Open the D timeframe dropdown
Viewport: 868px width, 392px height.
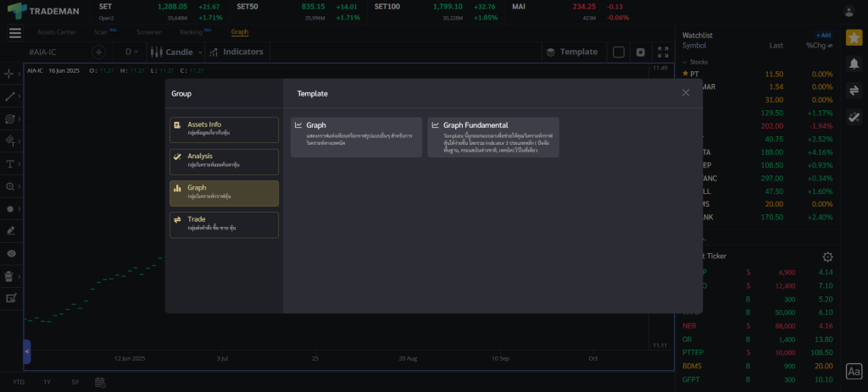[133, 52]
